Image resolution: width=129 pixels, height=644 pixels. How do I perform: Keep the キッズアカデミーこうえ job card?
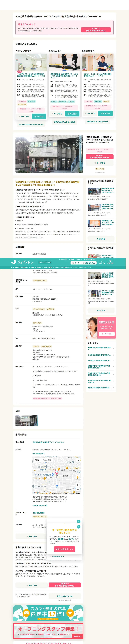point(23,116)
